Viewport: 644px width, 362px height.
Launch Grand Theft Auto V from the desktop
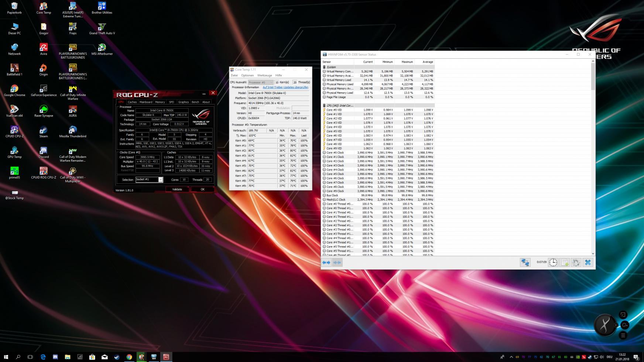point(102,28)
